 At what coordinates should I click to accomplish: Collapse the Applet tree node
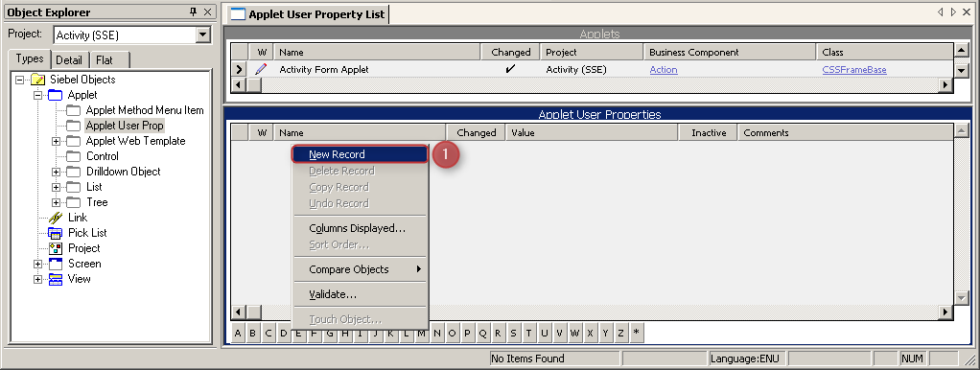point(38,95)
